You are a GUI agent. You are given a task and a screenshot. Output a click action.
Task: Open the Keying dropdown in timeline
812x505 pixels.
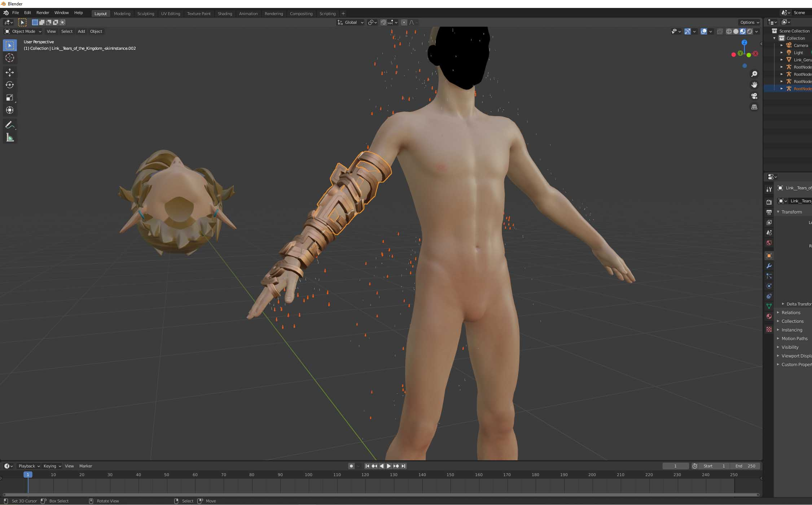pos(52,466)
